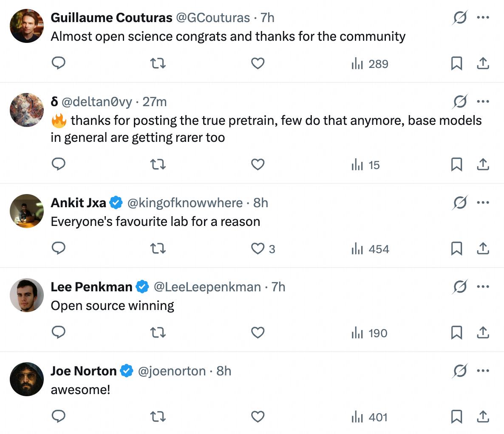Screen dimensions: 504x434
Task: Reply to Guillaume Couturas's tweet
Action: pos(58,64)
